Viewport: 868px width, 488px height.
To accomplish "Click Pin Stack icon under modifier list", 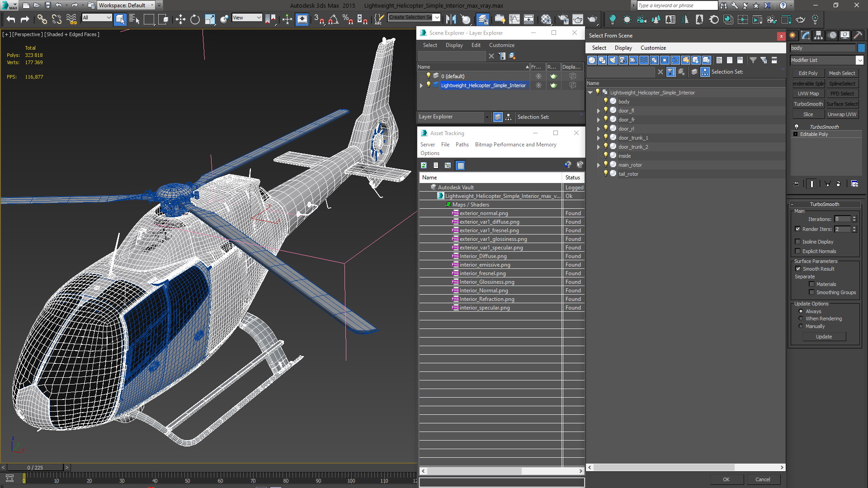I will (796, 184).
